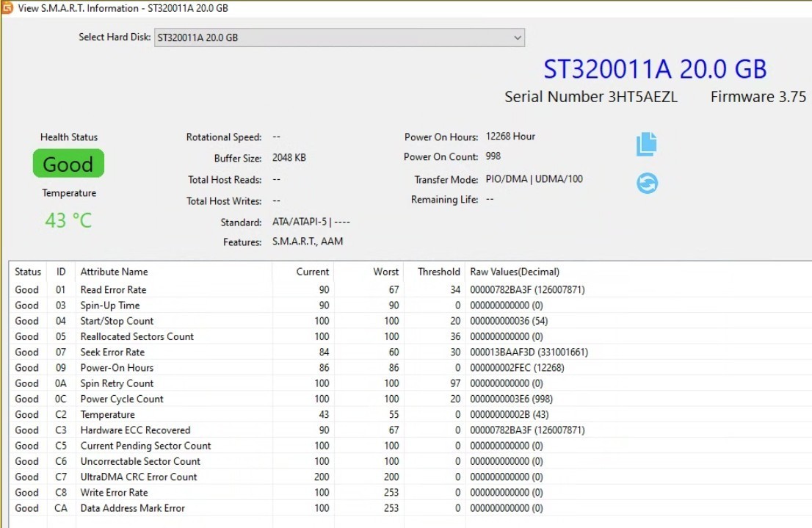Image resolution: width=812 pixels, height=528 pixels.
Task: Select the Spin-Up Time attribute row
Action: (x=410, y=305)
